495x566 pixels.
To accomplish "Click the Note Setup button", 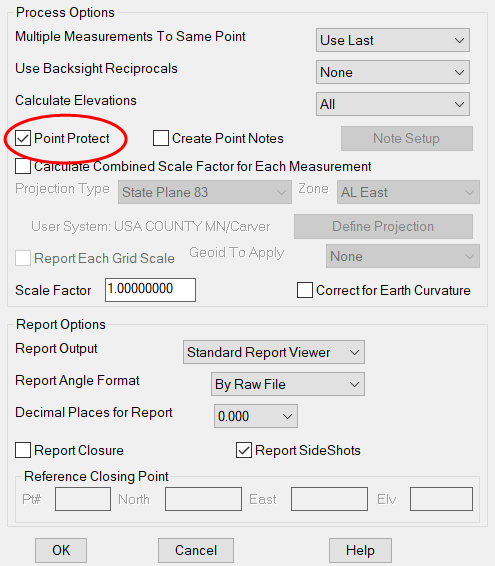I will click(407, 138).
